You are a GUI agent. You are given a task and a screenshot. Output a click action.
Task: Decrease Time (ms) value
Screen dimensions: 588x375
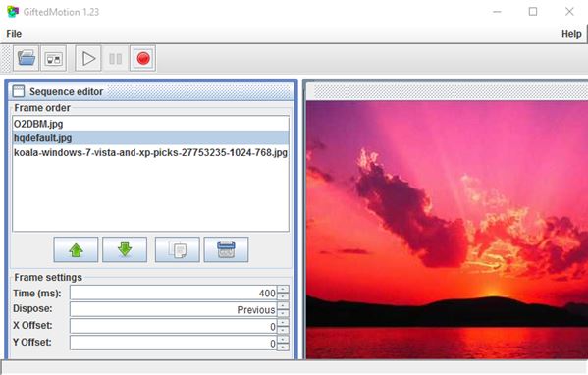tap(283, 296)
